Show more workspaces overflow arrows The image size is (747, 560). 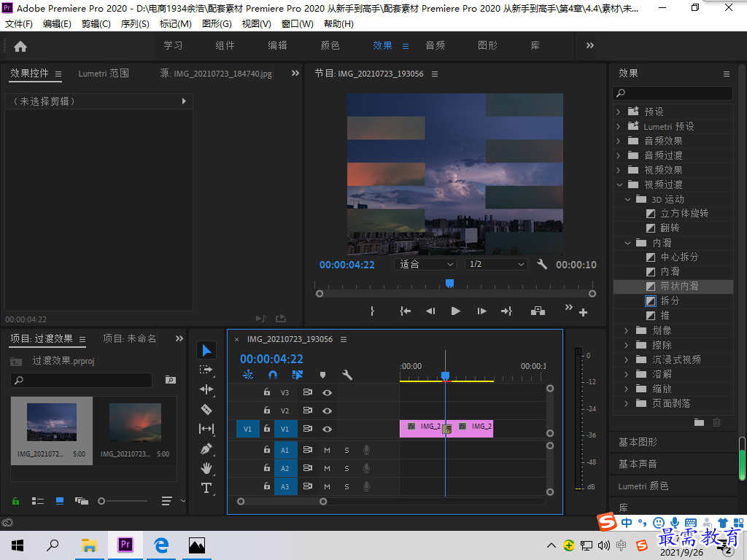pos(589,45)
